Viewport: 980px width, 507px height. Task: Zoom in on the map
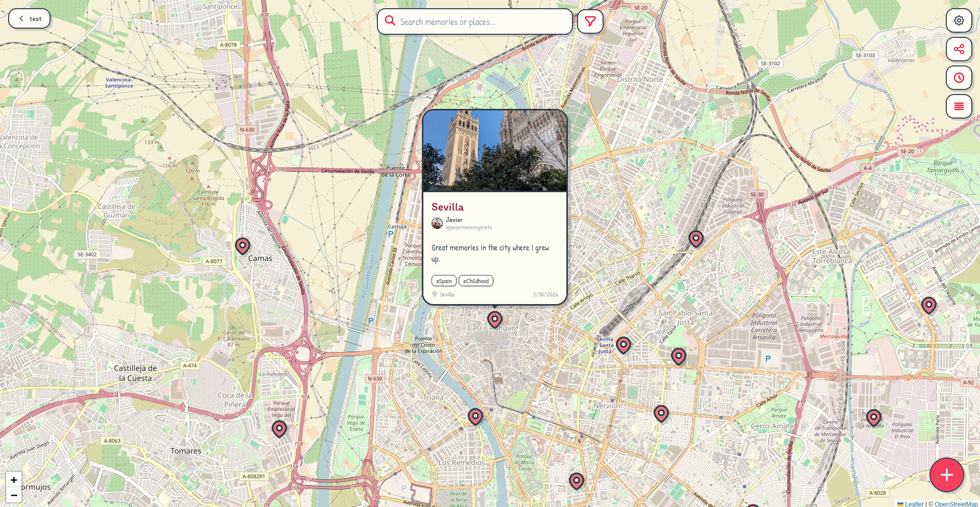[14, 480]
